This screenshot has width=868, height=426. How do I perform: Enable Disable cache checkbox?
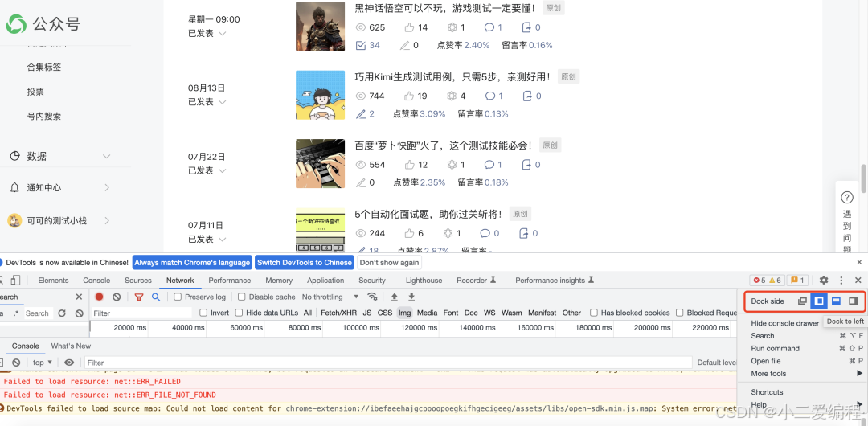[x=240, y=297]
